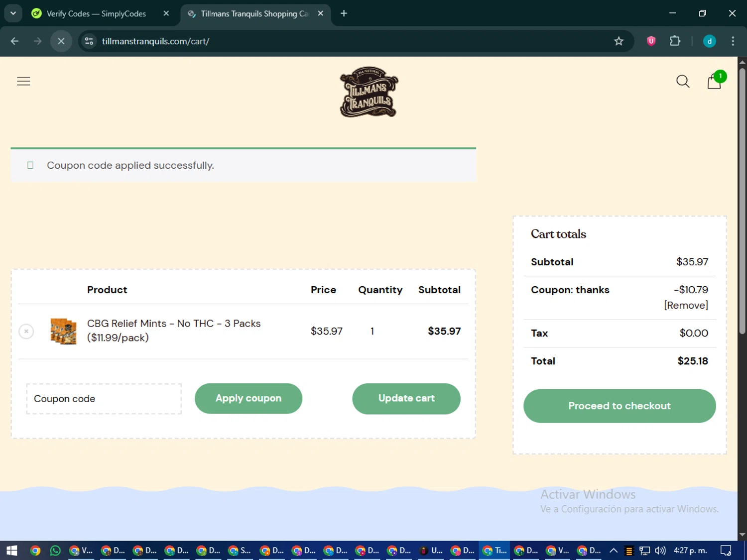Screen dimensions: 747x560
Task: Close the Verify Codes — SimplyCodes tab
Action: click(x=166, y=13)
